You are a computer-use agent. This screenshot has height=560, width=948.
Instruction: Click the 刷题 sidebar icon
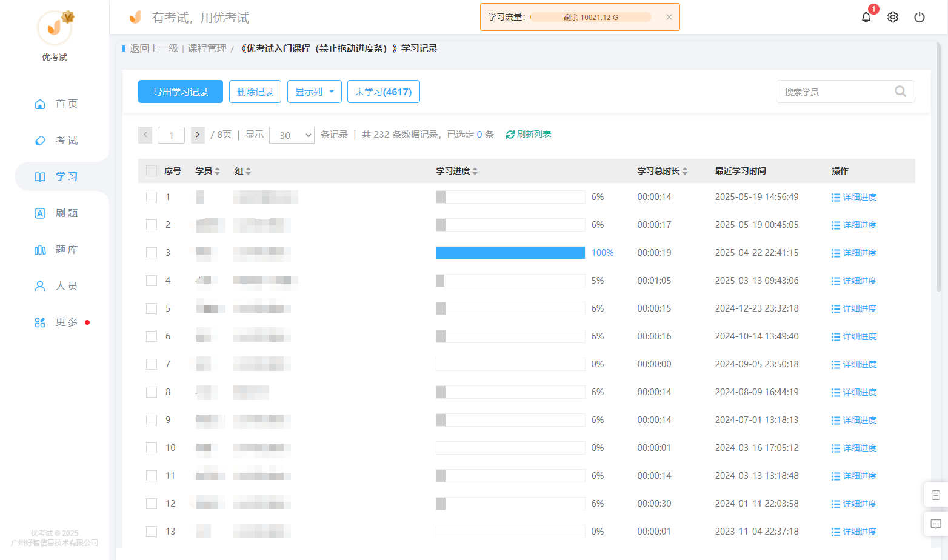coord(40,213)
